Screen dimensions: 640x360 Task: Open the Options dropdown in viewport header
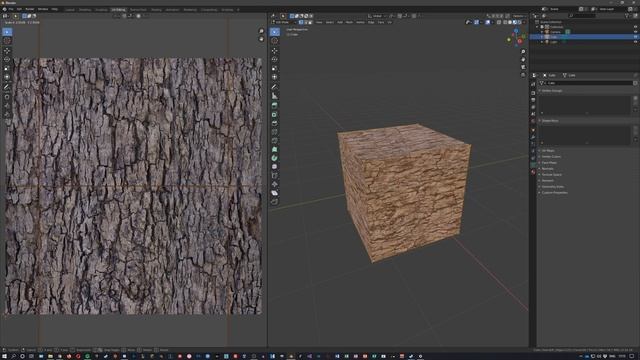519,16
